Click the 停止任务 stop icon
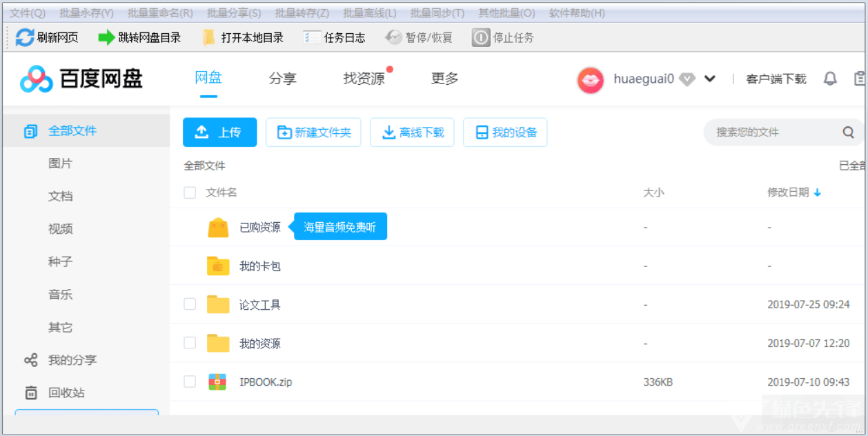Image resolution: width=868 pixels, height=436 pixels. click(x=481, y=37)
